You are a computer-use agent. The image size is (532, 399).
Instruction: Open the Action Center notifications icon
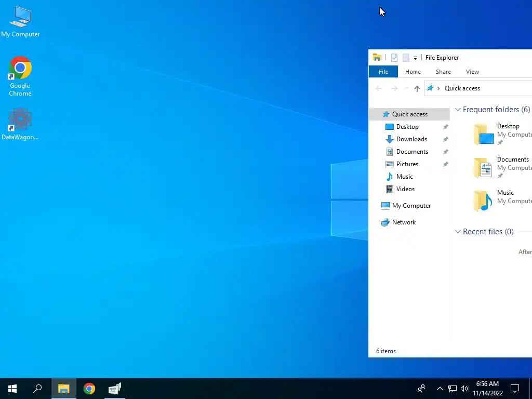click(515, 389)
